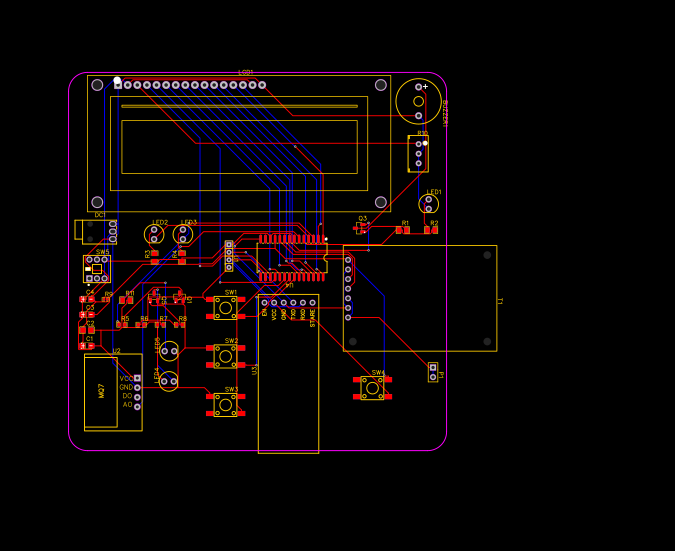Select resistor R8 pads
This screenshot has height=551, width=675.
coord(180,325)
